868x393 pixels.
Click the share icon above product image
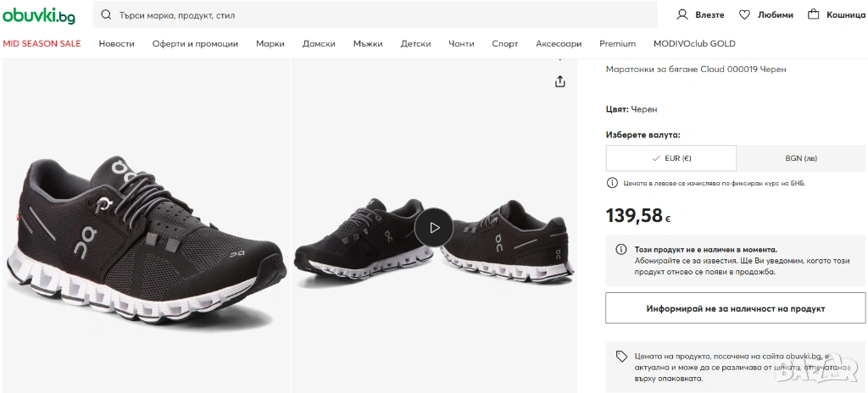point(559,81)
